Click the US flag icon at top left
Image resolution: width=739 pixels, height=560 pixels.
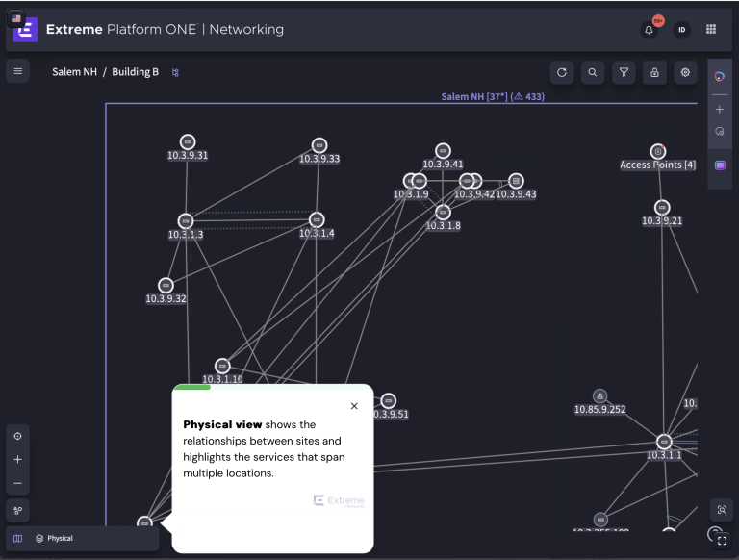point(16,19)
